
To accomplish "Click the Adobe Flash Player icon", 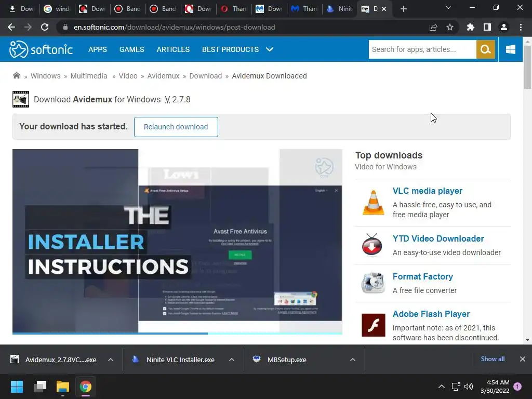I will tap(373, 325).
